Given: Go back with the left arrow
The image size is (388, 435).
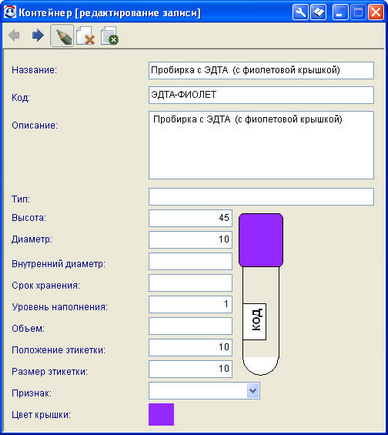Looking at the screenshot, I should 14,35.
